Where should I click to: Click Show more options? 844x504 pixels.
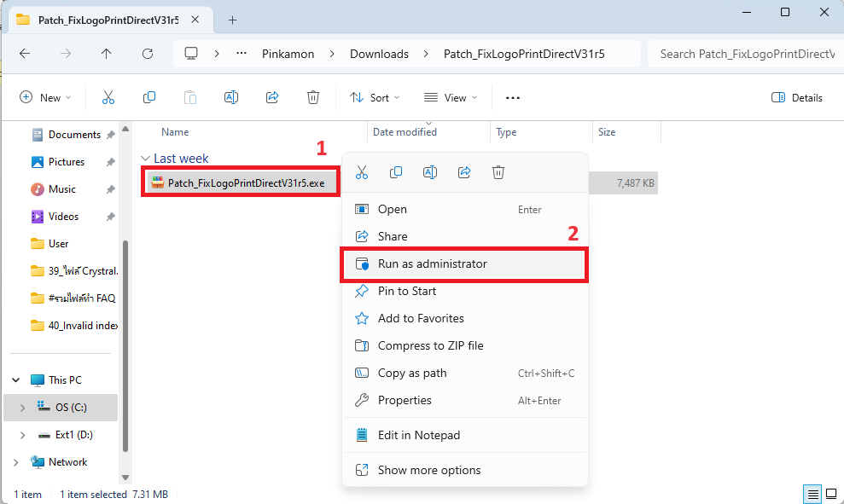(x=428, y=470)
